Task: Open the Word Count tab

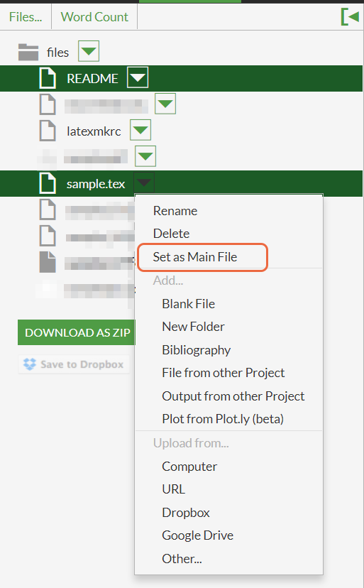Action: (94, 17)
